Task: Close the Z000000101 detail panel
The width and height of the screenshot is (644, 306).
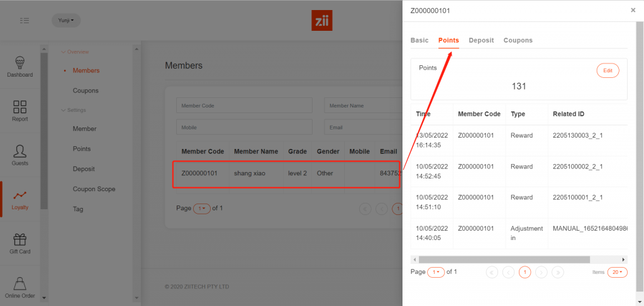Action: [633, 11]
